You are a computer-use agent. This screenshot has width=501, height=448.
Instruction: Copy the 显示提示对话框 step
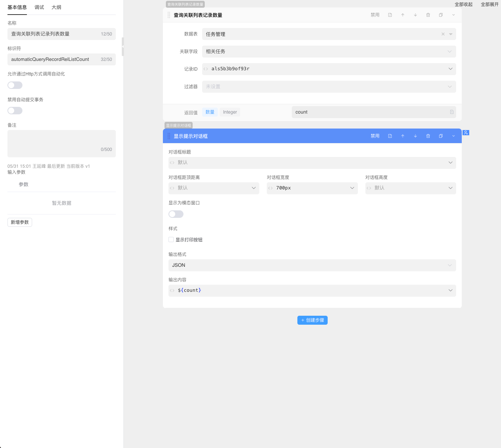coord(441,136)
